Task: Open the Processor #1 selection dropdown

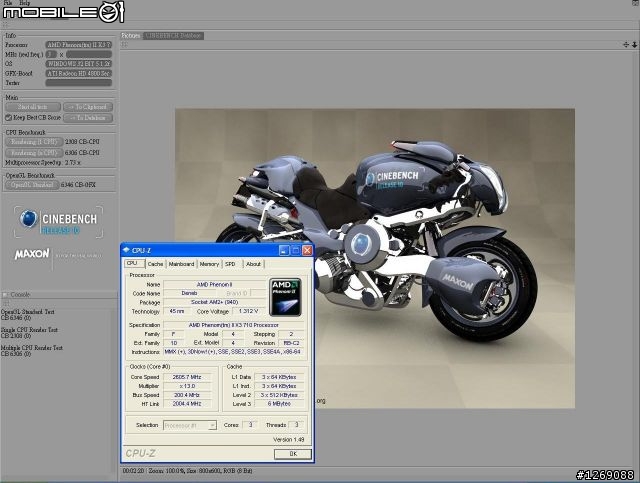Action: [190, 425]
